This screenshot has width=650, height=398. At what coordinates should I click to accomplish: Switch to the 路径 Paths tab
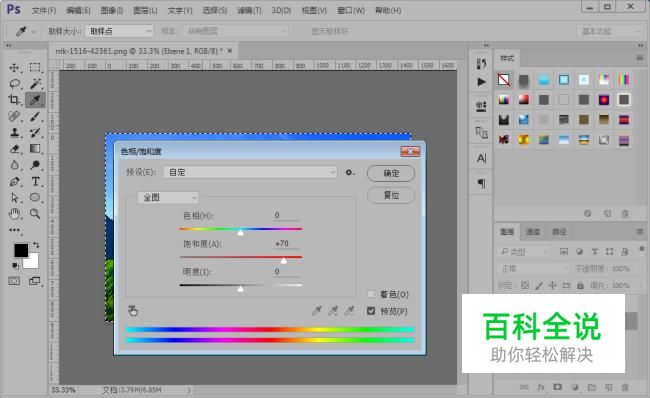(559, 232)
